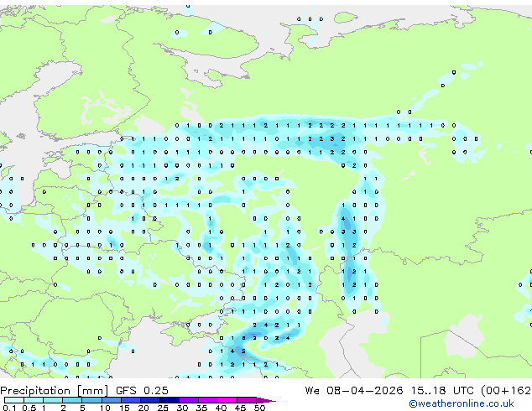The height and width of the screenshot is (411, 532).
Task: Select the legend swatch for 0.1–0.5 mm
Action: coord(14,400)
